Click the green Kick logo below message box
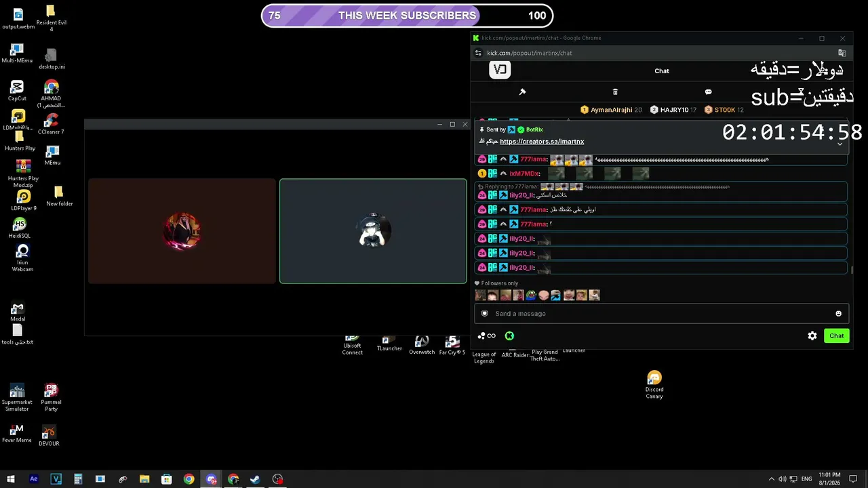This screenshot has width=868, height=488. (x=509, y=335)
